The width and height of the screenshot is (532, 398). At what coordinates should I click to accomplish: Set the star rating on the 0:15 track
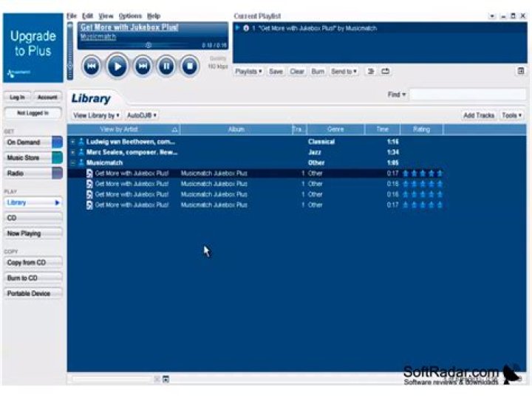pos(423,184)
